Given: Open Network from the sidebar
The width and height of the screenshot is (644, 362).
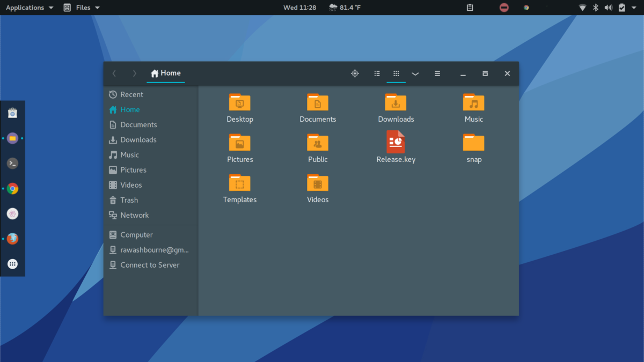Looking at the screenshot, I should (151, 215).
